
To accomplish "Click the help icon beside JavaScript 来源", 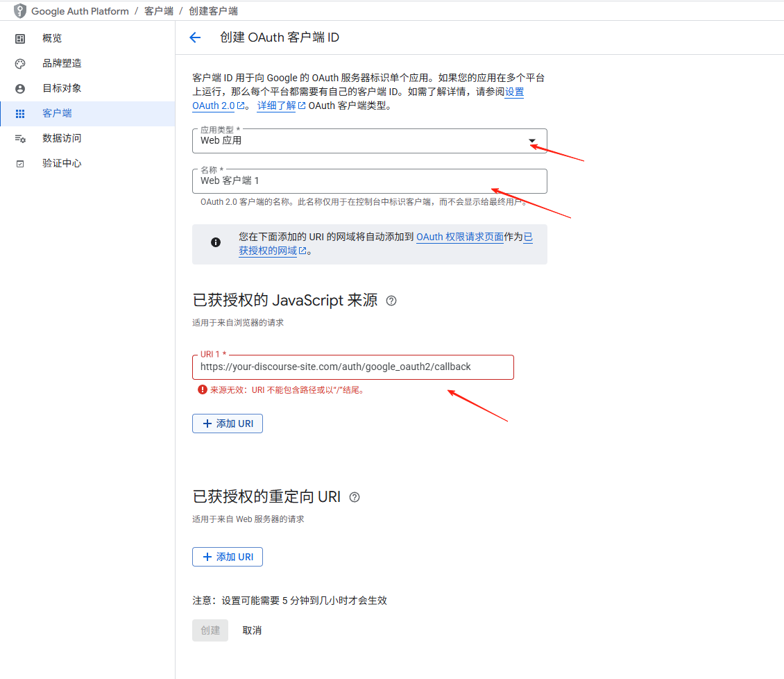I will point(391,301).
